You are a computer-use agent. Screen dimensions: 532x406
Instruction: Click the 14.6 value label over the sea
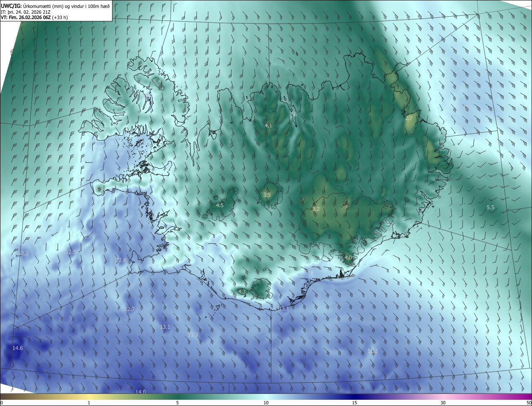tap(17, 348)
